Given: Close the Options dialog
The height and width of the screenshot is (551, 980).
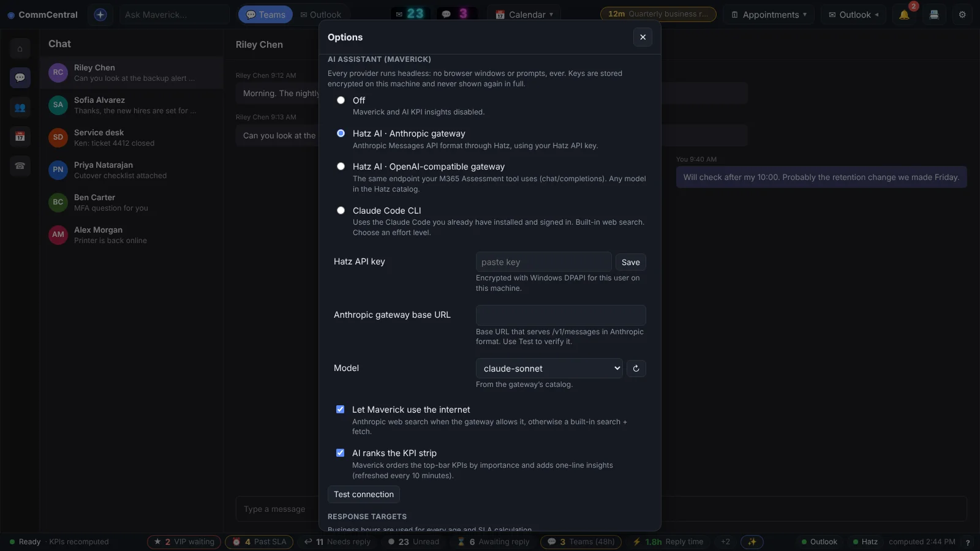Looking at the screenshot, I should 643,37.
